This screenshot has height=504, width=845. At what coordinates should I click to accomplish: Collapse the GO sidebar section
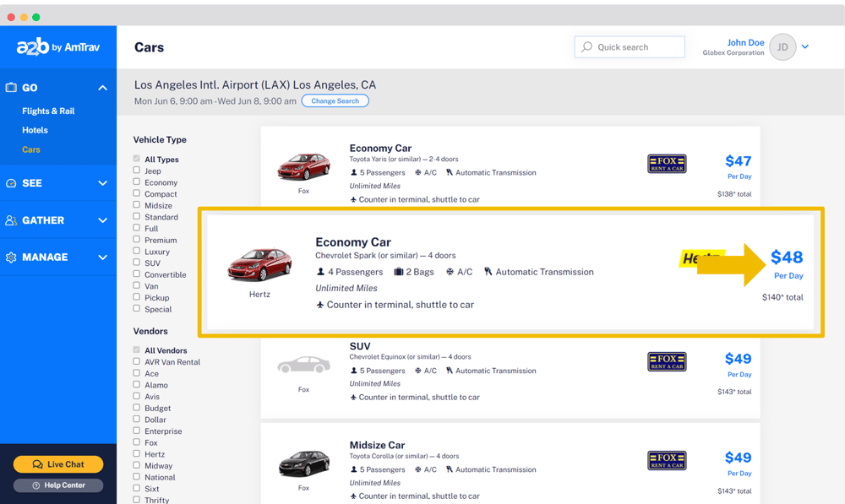pos(102,87)
